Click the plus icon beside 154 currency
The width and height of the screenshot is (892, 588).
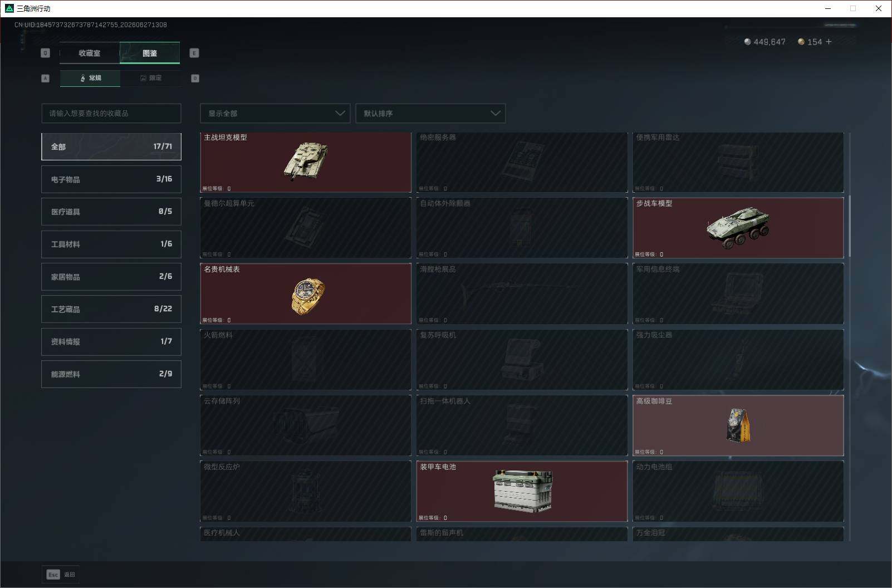coord(829,42)
